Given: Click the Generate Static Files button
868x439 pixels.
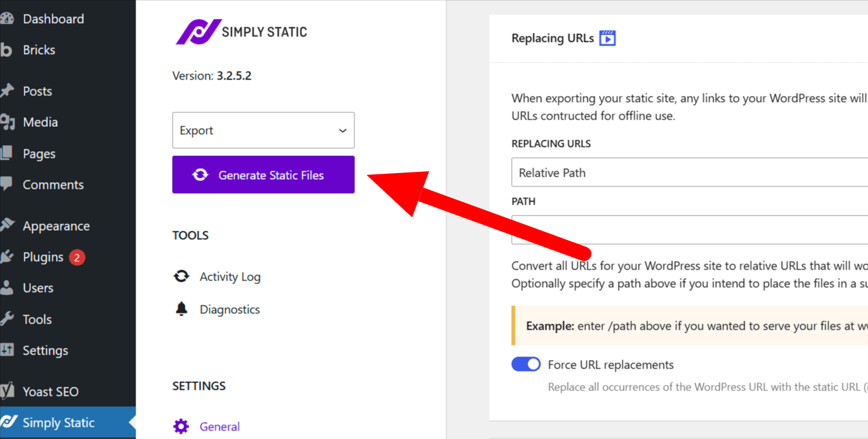Looking at the screenshot, I should (x=263, y=174).
